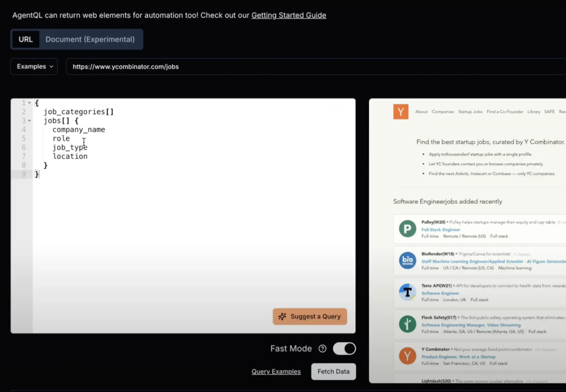Collapse the jobs[] fold arrow on line 3
The height and width of the screenshot is (392, 566).
pyautogui.click(x=29, y=121)
